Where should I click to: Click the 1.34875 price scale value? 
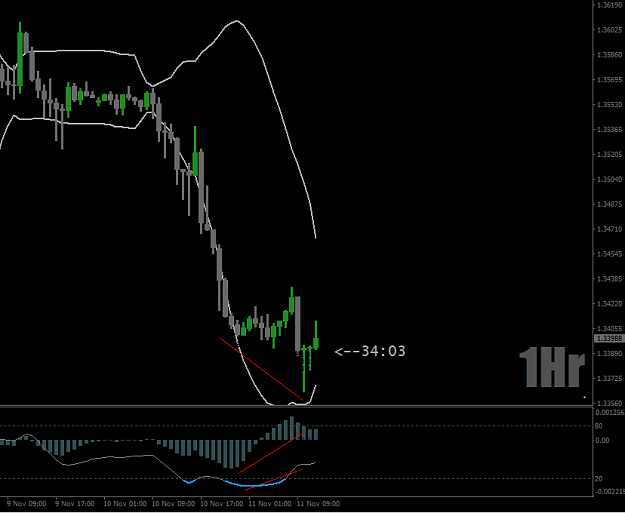click(610, 204)
